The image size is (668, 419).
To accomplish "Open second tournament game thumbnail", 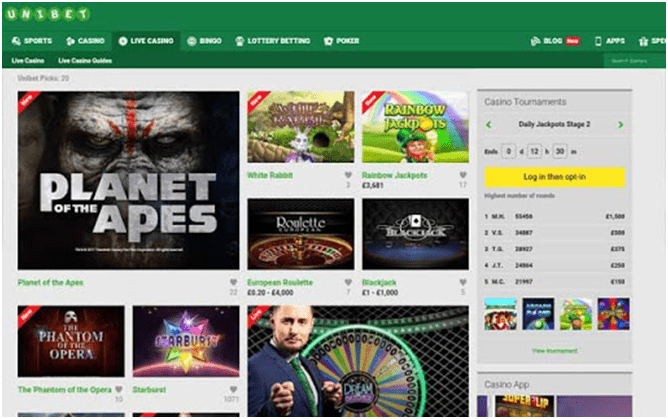I will pyautogui.click(x=538, y=314).
